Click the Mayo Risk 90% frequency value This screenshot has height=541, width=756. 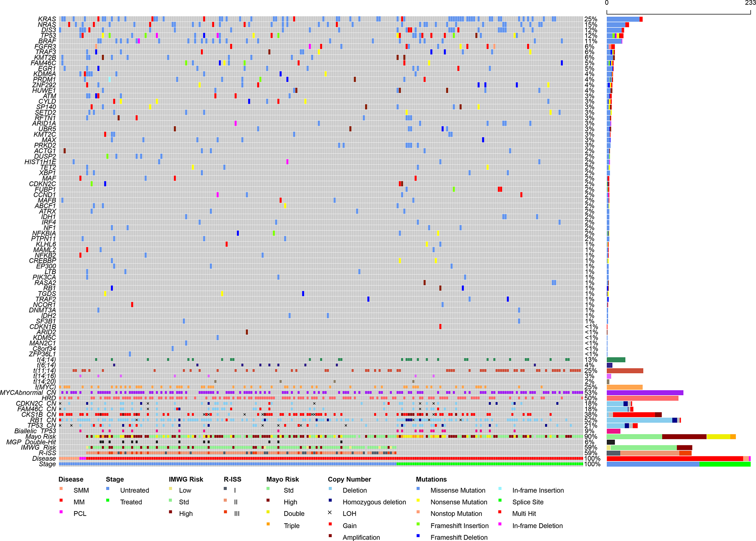[591, 437]
